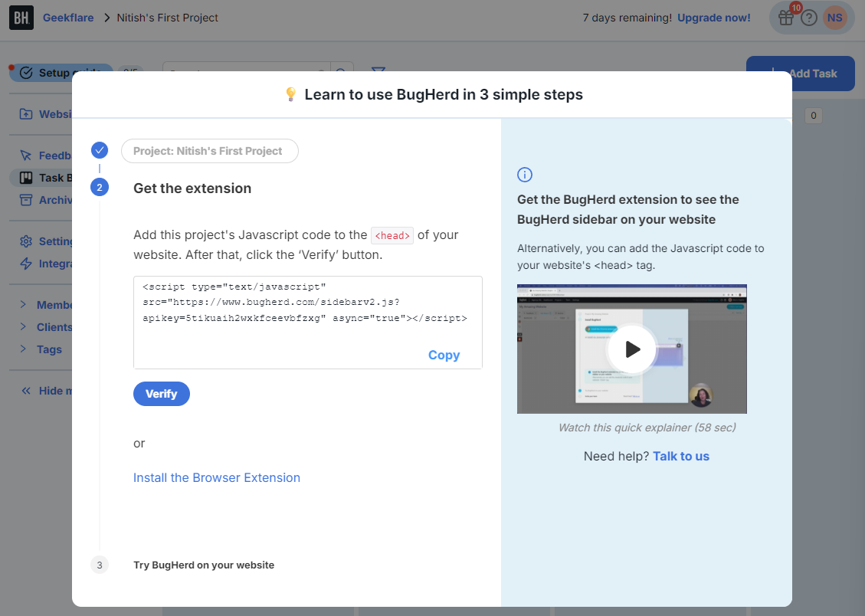The image size is (865, 616).
Task: Click the Setup guide checkmark icon
Action: pyautogui.click(x=26, y=73)
